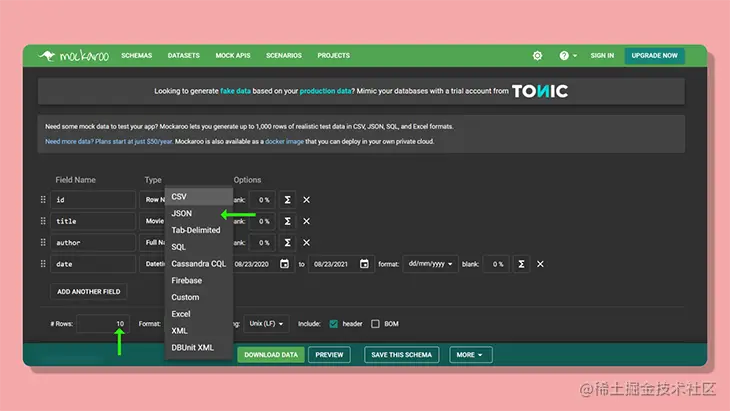The height and width of the screenshot is (411, 730).
Task: Click PREVIEW button
Action: point(329,355)
